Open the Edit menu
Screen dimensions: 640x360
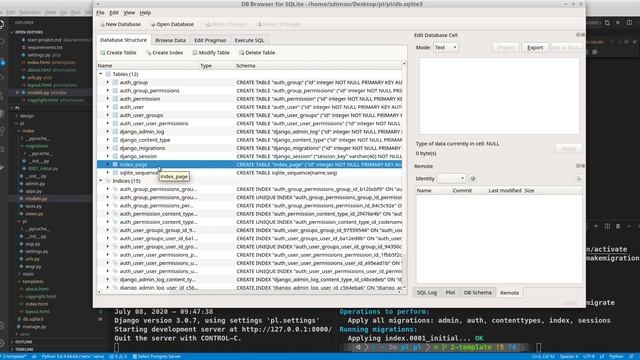(x=114, y=13)
